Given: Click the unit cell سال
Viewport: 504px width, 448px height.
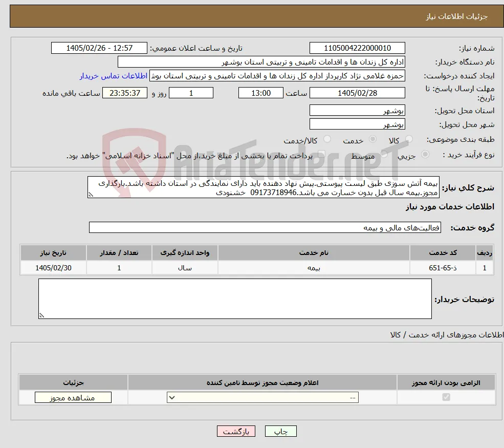Looking at the screenshot, I should (185, 268).
